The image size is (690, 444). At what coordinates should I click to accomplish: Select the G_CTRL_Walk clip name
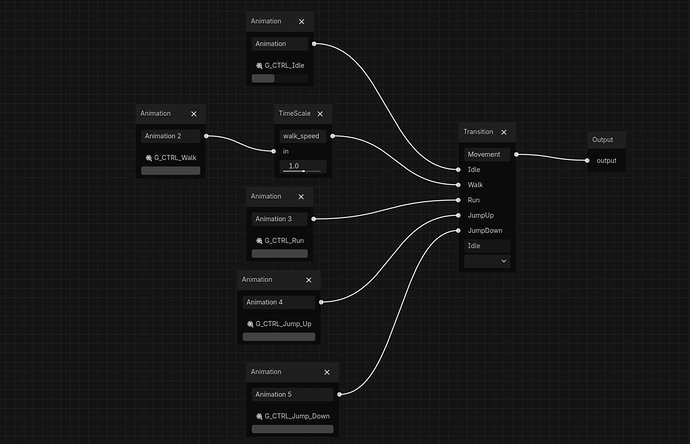pos(175,158)
